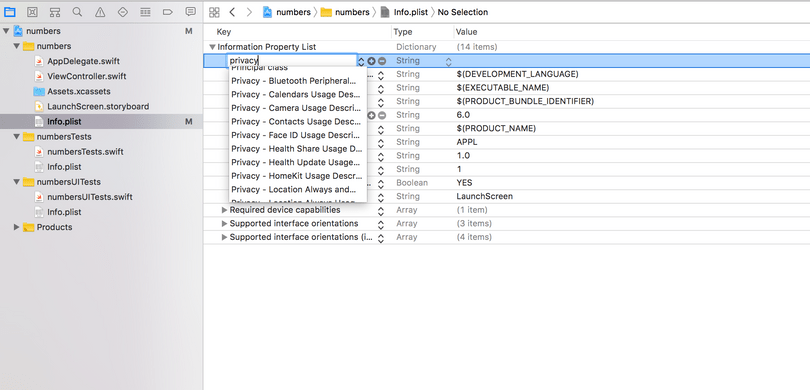Collapse the Information Property List triangle
Screen dimensions: 810x390
(x=212, y=47)
